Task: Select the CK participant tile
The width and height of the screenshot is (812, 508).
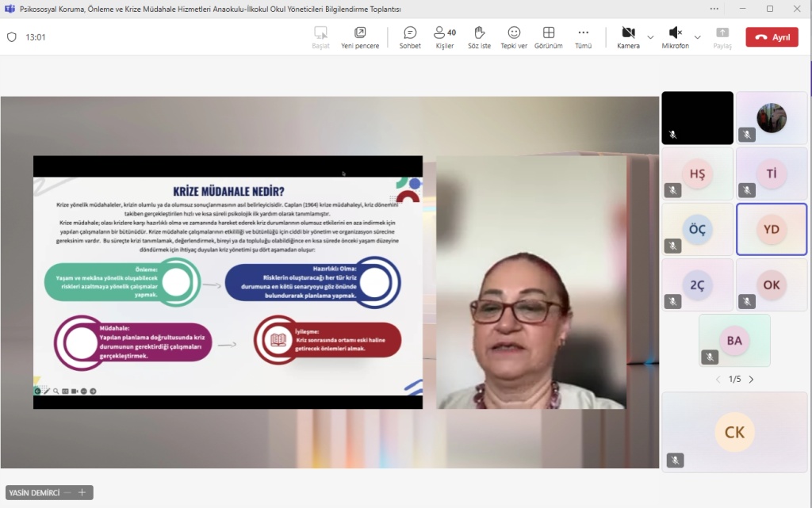Action: (734, 433)
